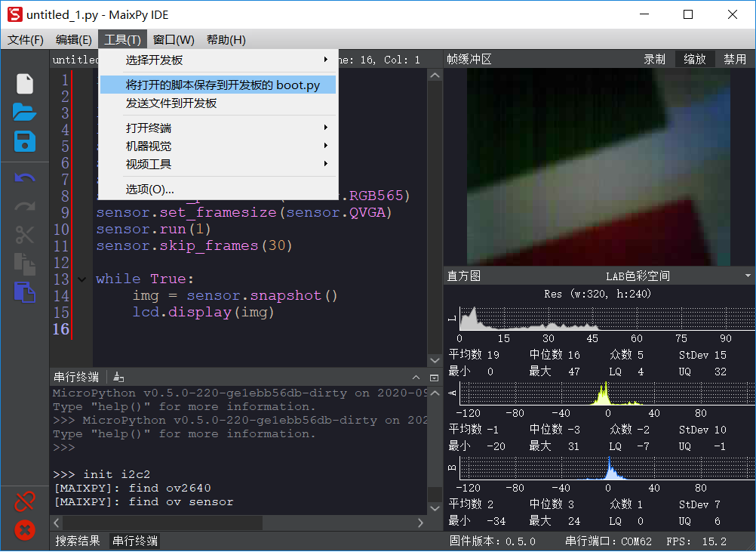The height and width of the screenshot is (552, 756).
Task: Click the MaixPy IDE logo in title bar
Action: tap(14, 14)
